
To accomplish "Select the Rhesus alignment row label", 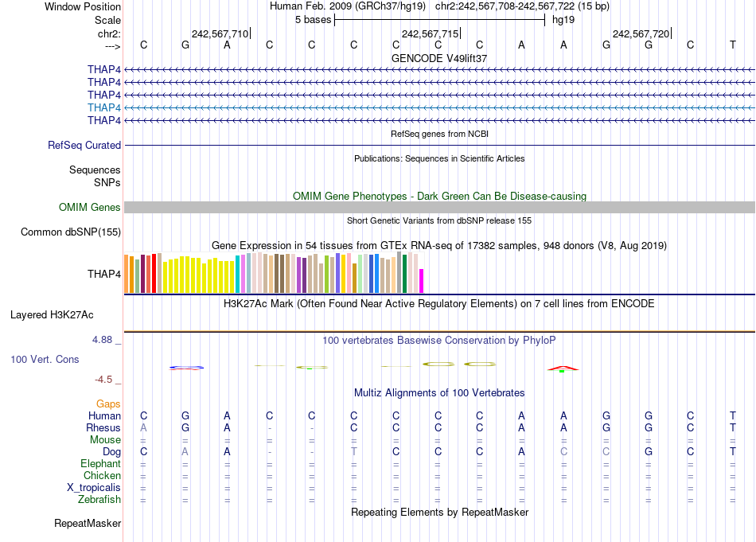I will [x=103, y=427].
